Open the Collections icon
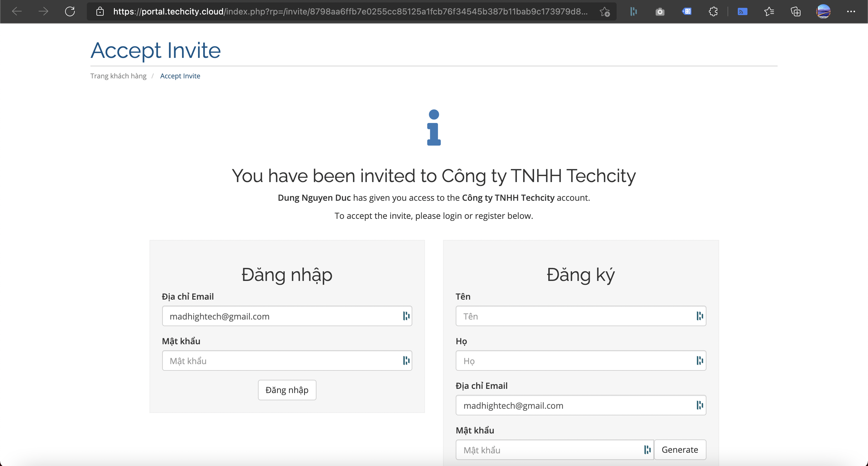The height and width of the screenshot is (466, 868). 796,12
